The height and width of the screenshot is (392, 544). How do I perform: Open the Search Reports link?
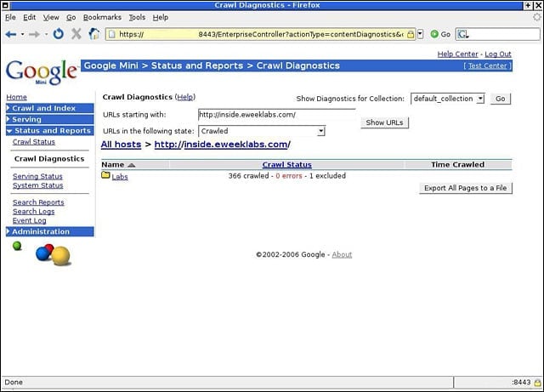pyautogui.click(x=38, y=202)
